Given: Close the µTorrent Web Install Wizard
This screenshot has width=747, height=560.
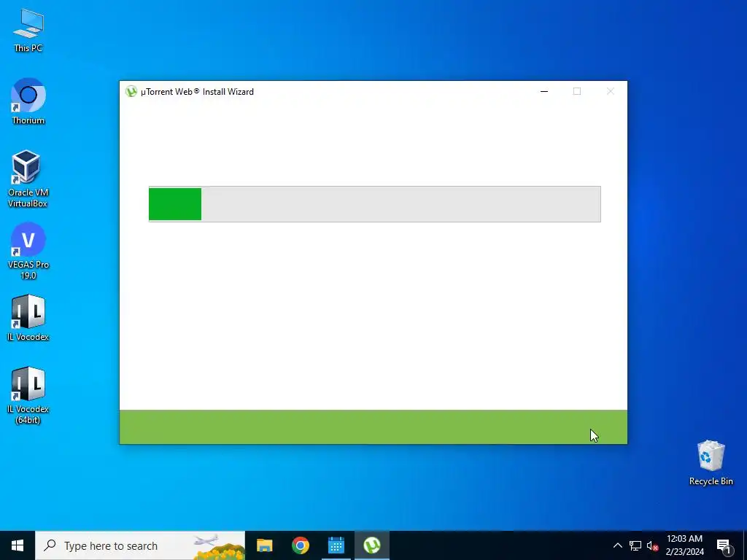Looking at the screenshot, I should tap(611, 91).
